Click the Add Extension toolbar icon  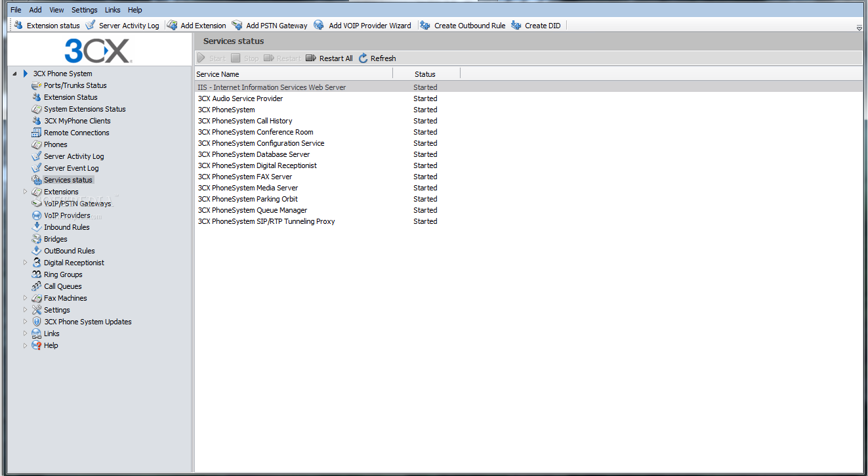pyautogui.click(x=172, y=26)
